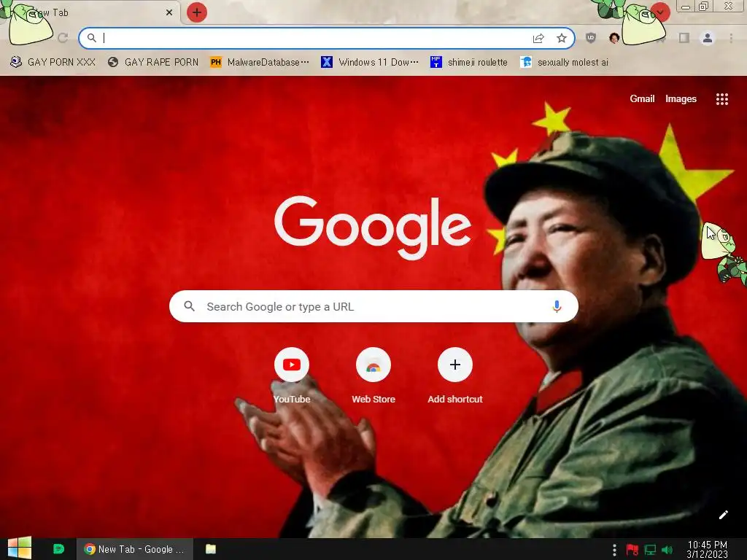Click the Gmail link
The image size is (747, 560).
click(x=642, y=98)
